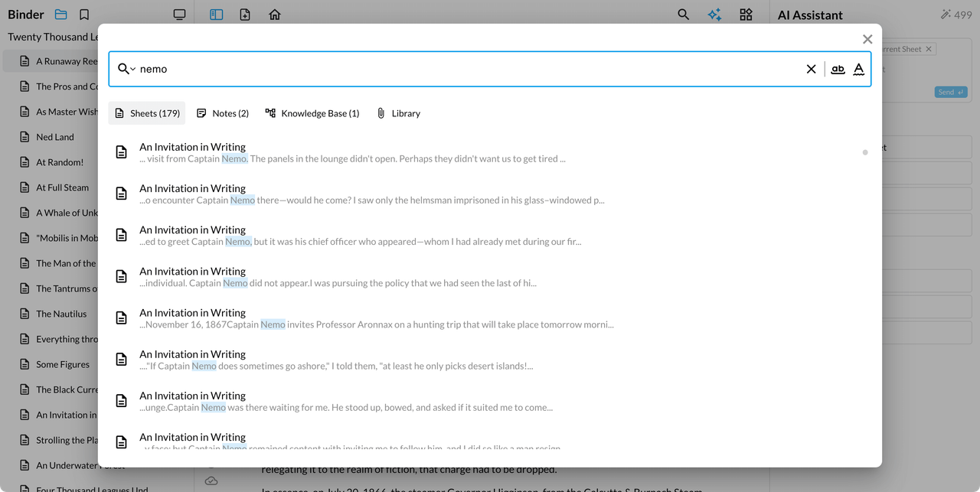Go to home via house icon
The image size is (980, 492).
[x=275, y=15]
